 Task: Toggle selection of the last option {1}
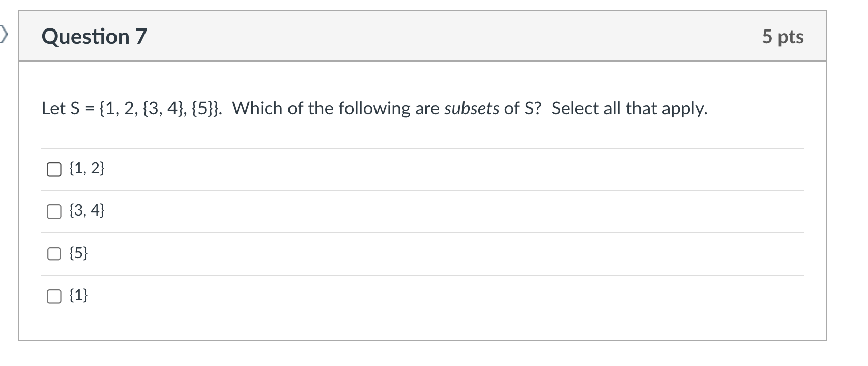[53, 295]
